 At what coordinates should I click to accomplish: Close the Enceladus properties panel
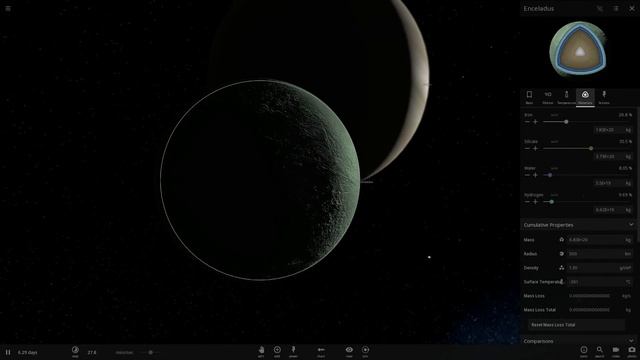(x=632, y=9)
